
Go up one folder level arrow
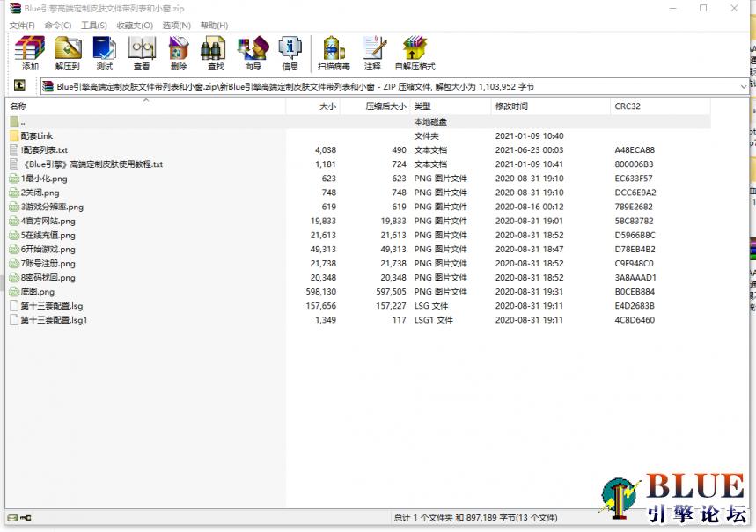point(18,86)
